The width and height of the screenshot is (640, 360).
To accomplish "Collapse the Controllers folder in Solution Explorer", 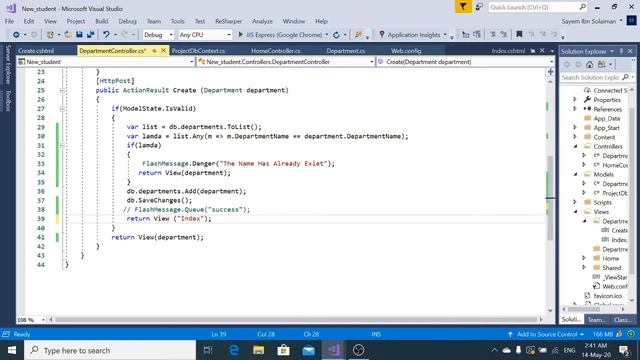I will 576,146.
